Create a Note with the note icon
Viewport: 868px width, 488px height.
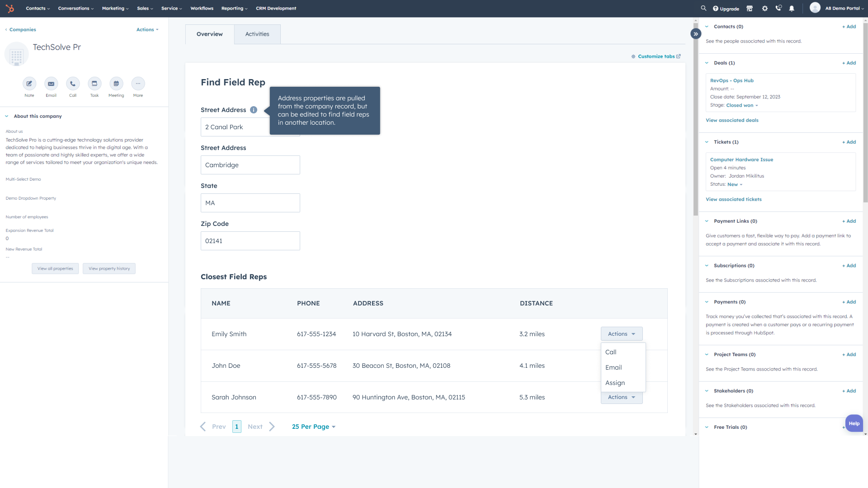pos(29,84)
